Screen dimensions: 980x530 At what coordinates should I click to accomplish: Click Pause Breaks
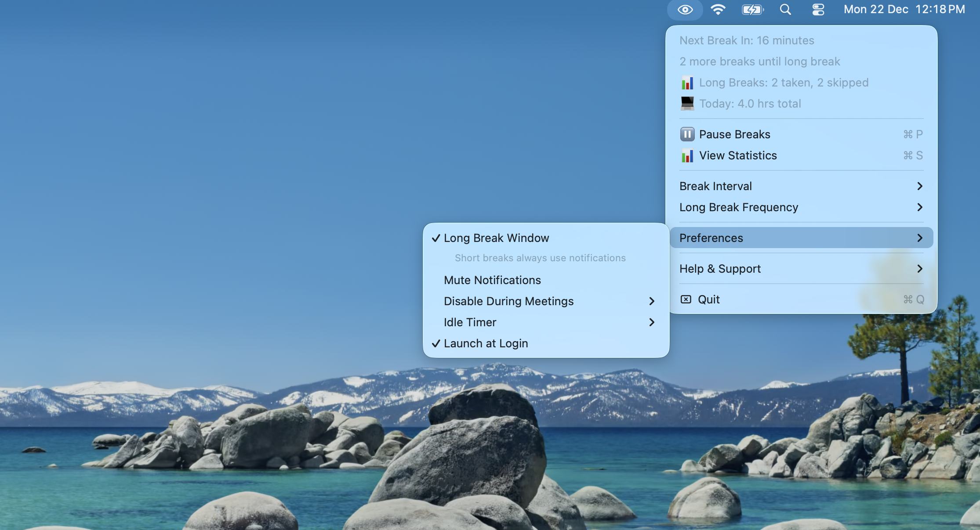click(x=734, y=134)
